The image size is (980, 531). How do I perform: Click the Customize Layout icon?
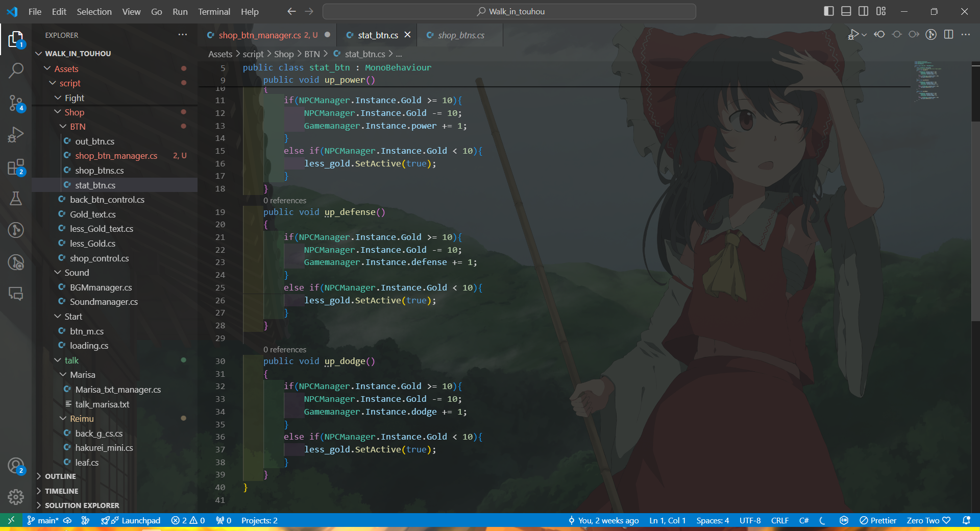(x=881, y=11)
